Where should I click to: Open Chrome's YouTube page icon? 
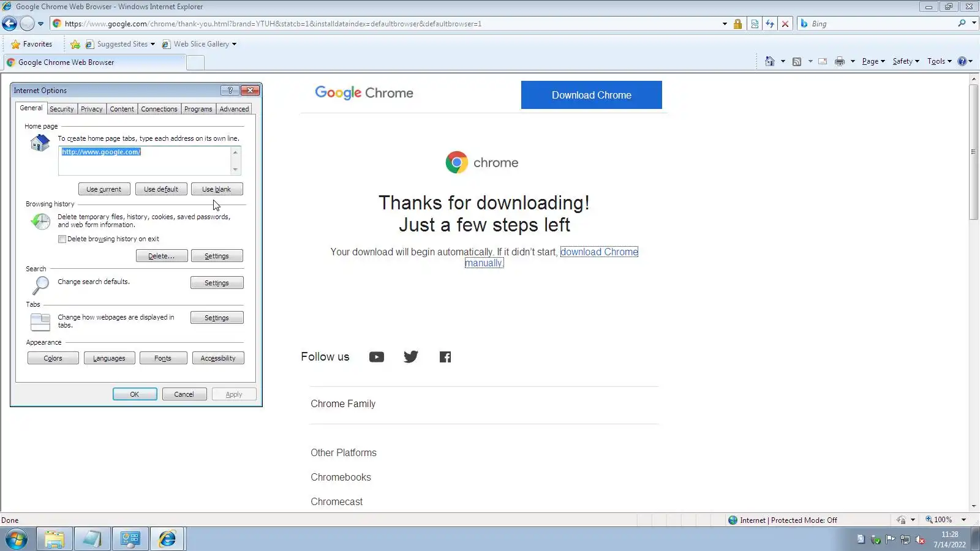tap(377, 357)
